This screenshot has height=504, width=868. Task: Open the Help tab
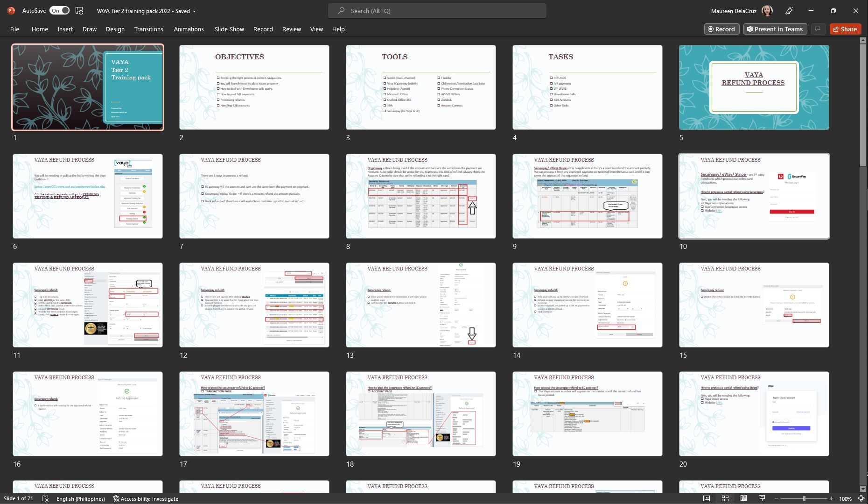pos(338,29)
